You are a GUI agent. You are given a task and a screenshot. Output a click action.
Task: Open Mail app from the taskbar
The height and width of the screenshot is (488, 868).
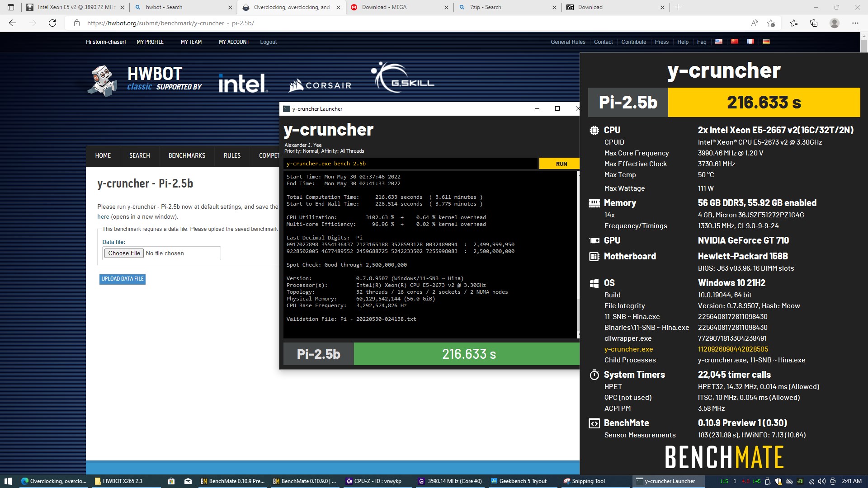click(189, 481)
